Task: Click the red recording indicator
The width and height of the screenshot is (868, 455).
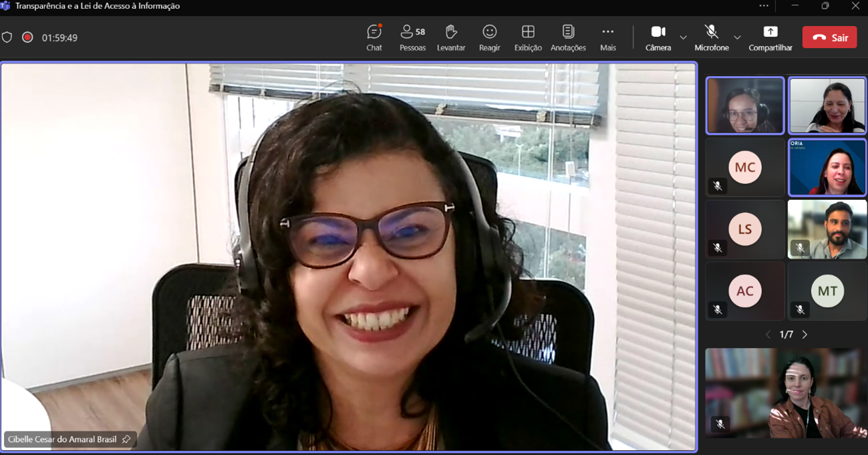Action: [x=27, y=37]
